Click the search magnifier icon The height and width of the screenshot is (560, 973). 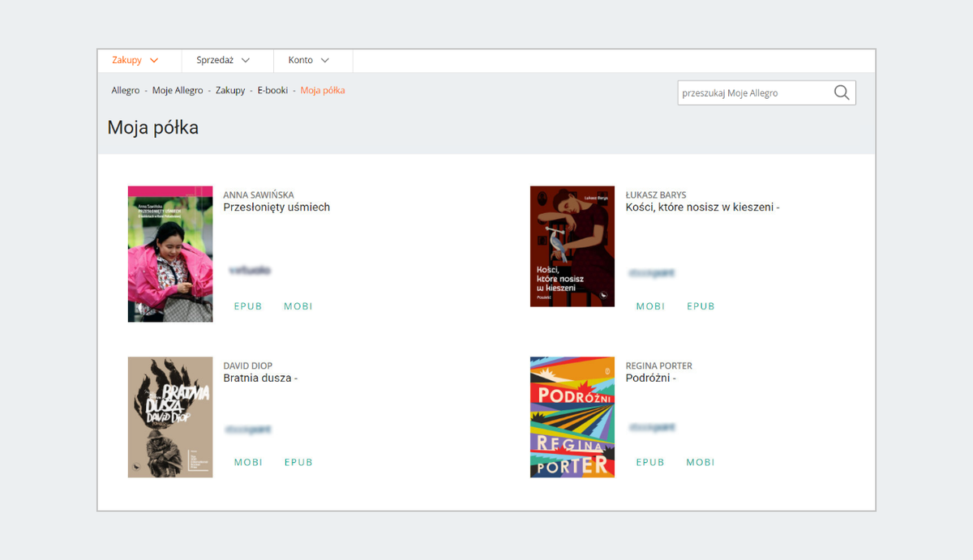click(x=842, y=92)
